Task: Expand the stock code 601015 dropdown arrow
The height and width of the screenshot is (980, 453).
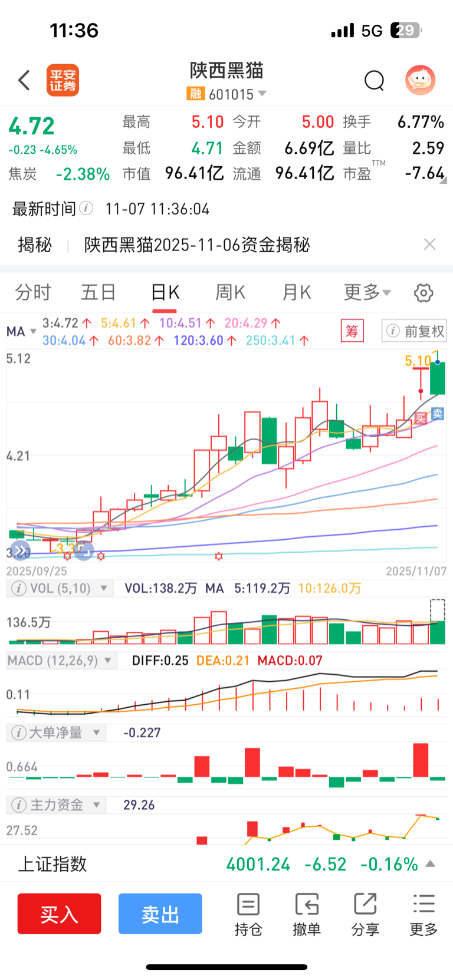Action: (x=262, y=94)
